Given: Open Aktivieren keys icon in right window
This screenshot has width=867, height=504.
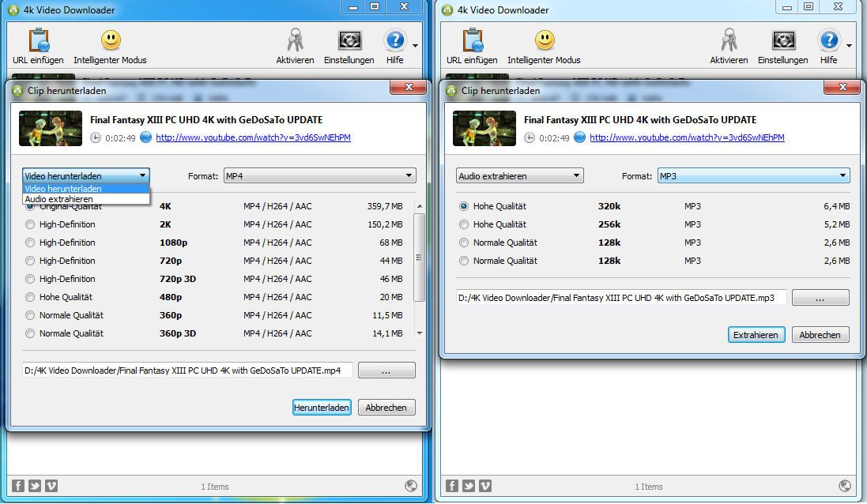Looking at the screenshot, I should point(729,40).
